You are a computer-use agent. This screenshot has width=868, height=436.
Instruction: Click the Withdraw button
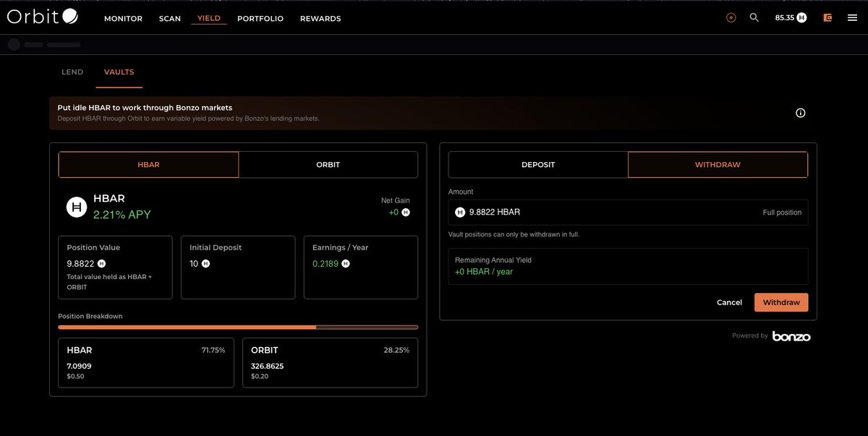781,302
